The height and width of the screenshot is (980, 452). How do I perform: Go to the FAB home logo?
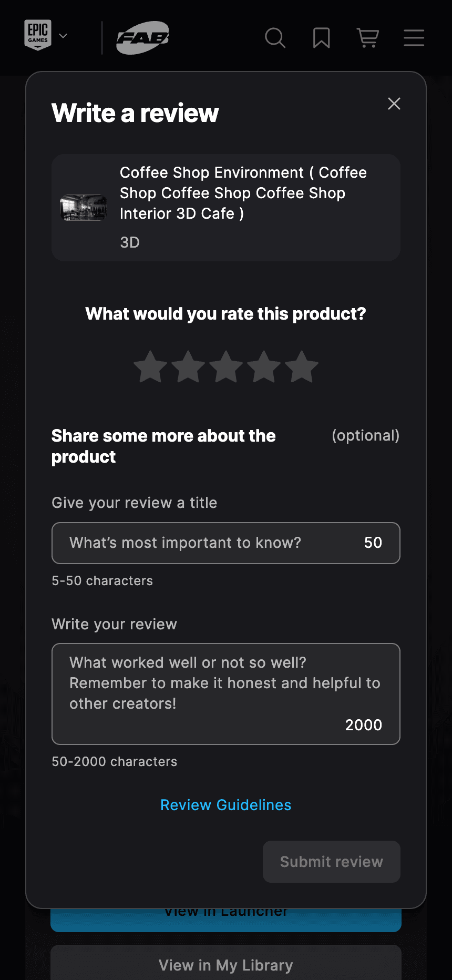click(142, 38)
